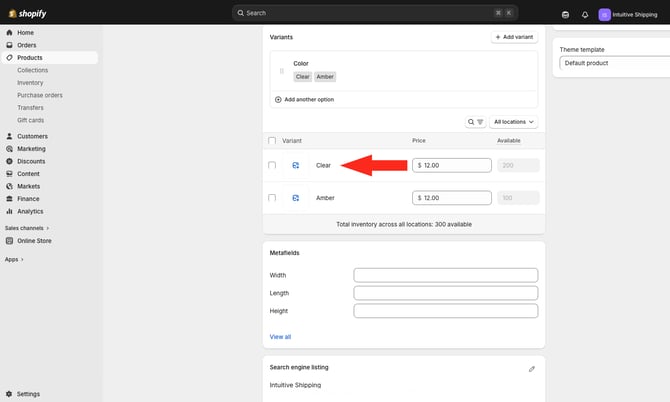Click the Available column header
The height and width of the screenshot is (402, 670).
tap(508, 141)
